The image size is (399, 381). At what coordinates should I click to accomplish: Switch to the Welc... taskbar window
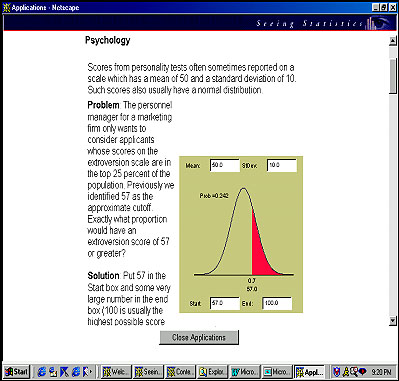click(115, 372)
